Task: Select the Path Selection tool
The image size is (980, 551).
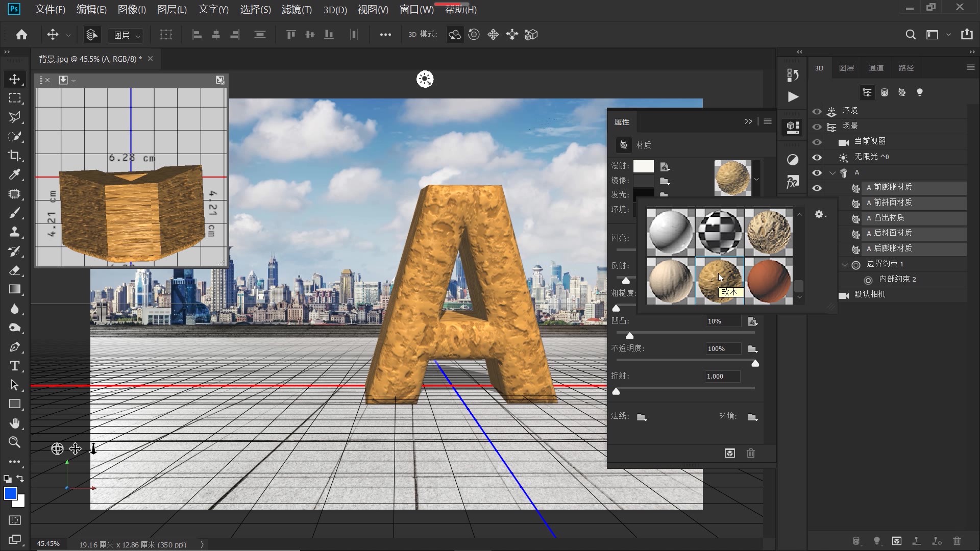Action: pos(14,385)
